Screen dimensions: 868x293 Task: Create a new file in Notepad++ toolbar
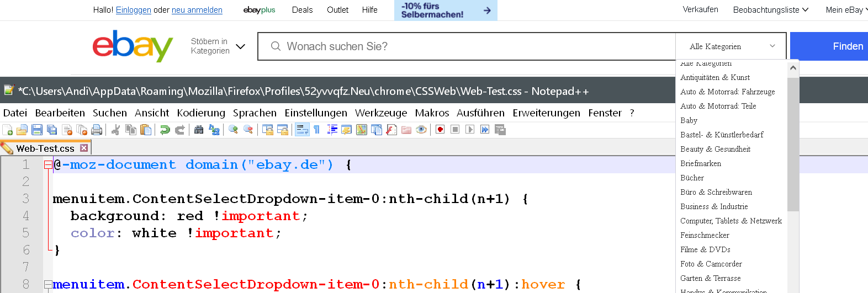coord(8,130)
